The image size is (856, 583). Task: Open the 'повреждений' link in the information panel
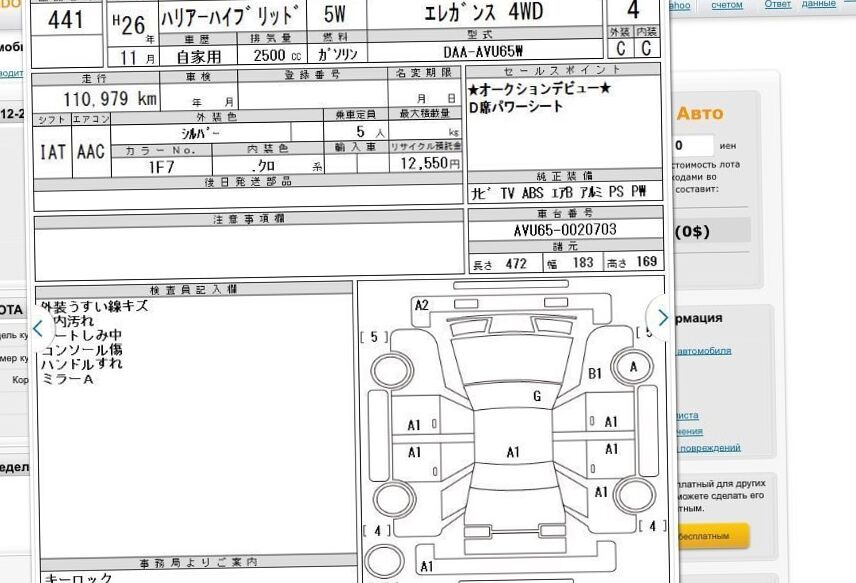[x=709, y=448]
